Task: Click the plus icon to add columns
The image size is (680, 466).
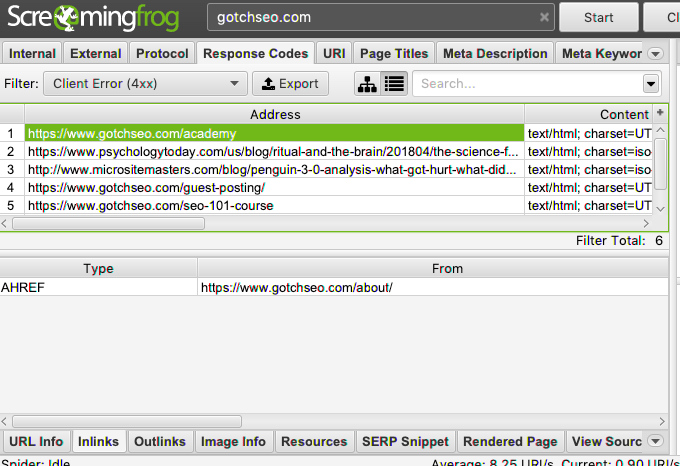Action: (x=660, y=114)
